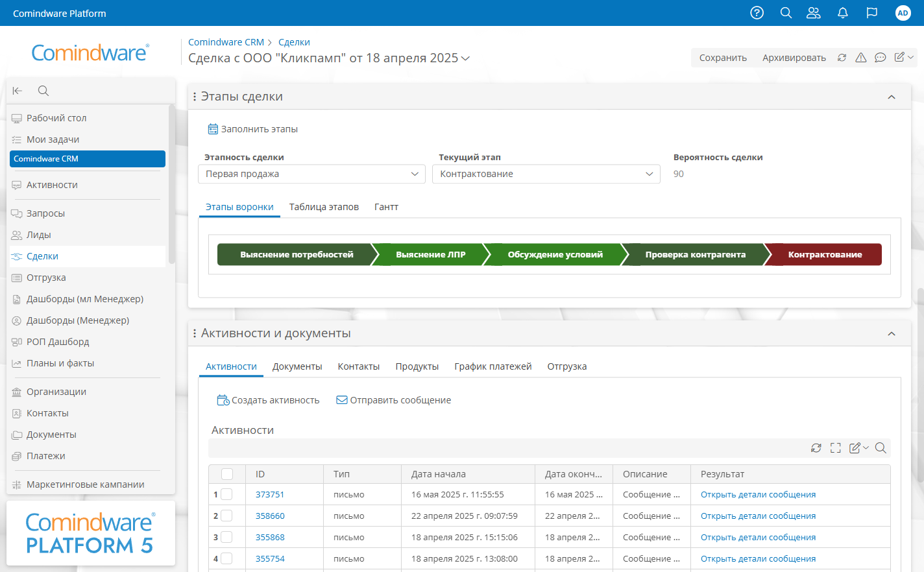Click the flag icon in top bar

coord(872,13)
